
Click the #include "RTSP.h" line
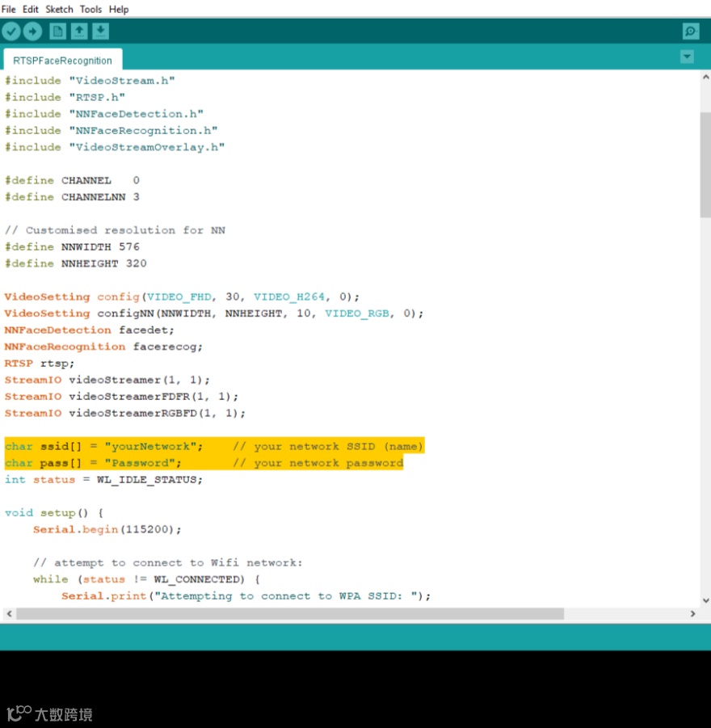pyautogui.click(x=65, y=98)
